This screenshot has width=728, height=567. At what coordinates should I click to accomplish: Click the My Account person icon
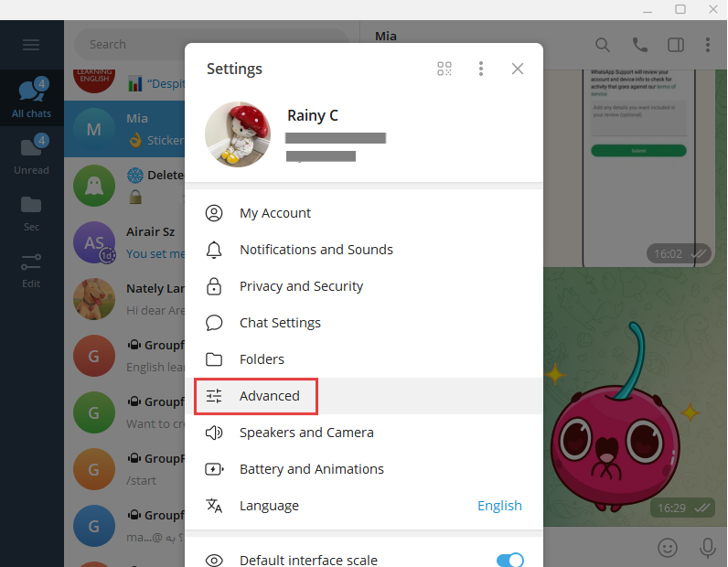point(214,213)
